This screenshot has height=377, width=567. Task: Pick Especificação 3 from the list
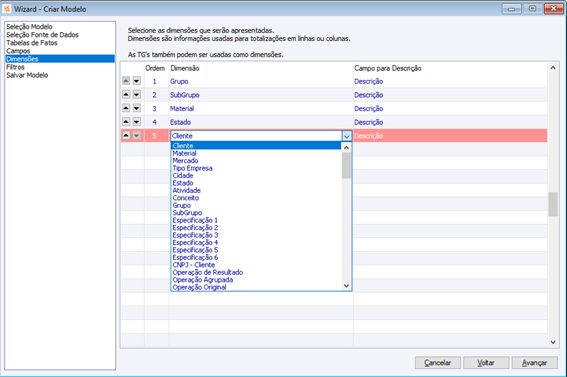[256, 235]
